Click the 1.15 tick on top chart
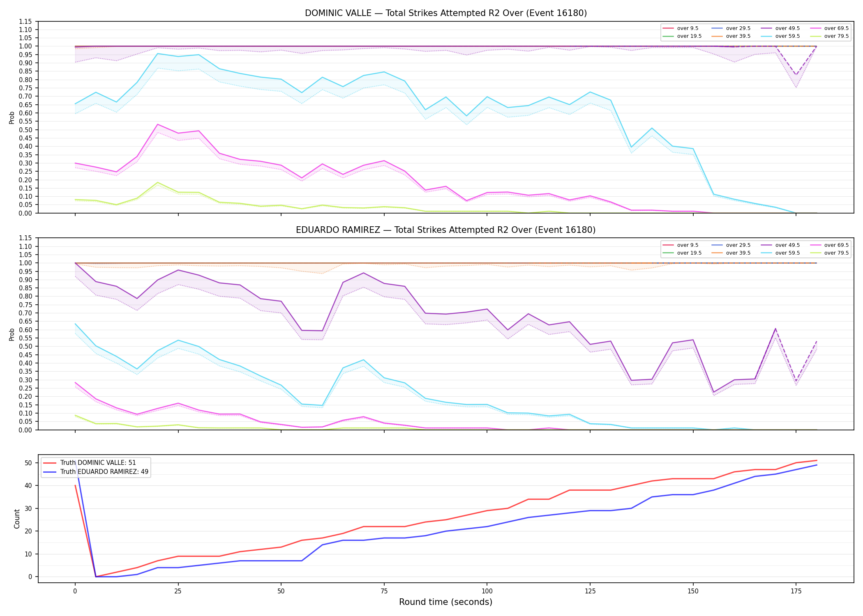The width and height of the screenshot is (863, 616). [25, 21]
